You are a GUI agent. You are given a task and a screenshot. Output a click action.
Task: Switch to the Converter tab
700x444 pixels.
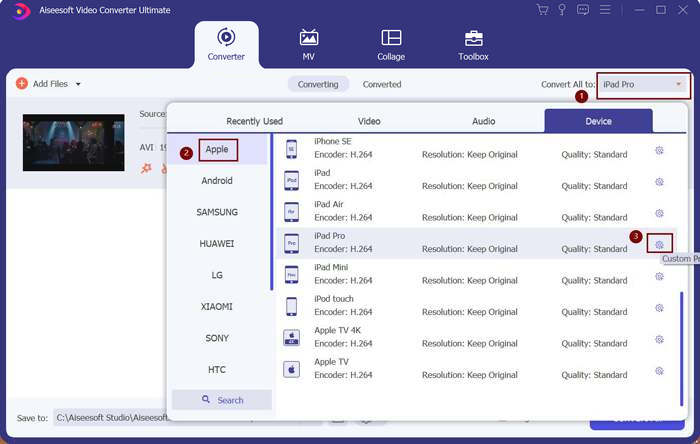click(226, 45)
